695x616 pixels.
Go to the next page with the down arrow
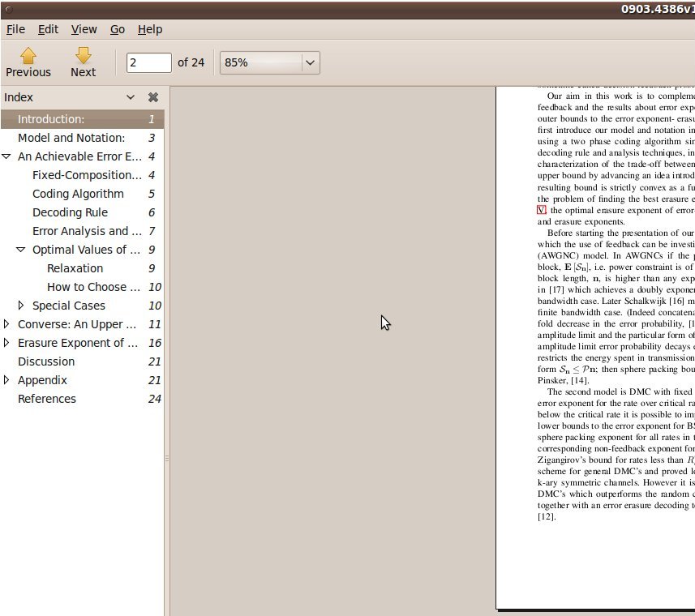83,62
